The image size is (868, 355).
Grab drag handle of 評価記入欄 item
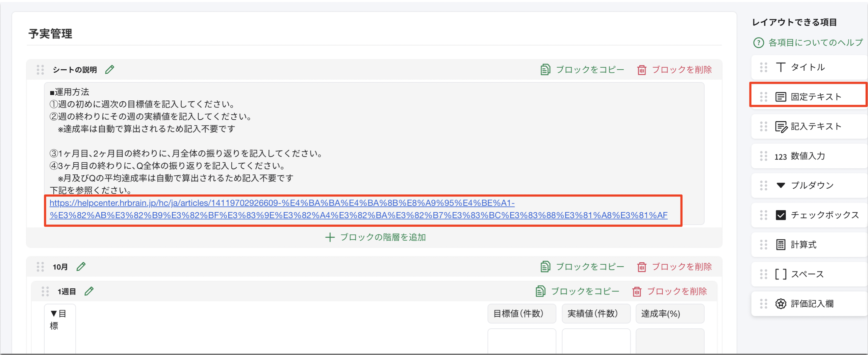tap(763, 304)
